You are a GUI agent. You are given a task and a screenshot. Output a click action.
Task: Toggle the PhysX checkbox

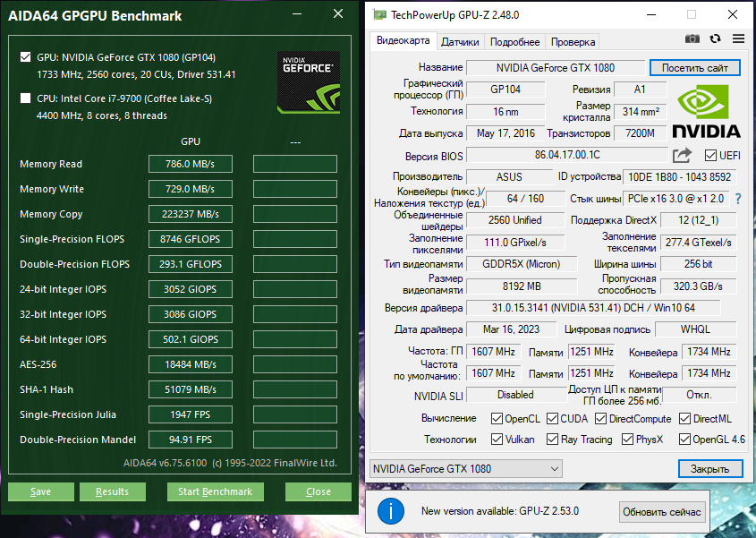pos(627,440)
